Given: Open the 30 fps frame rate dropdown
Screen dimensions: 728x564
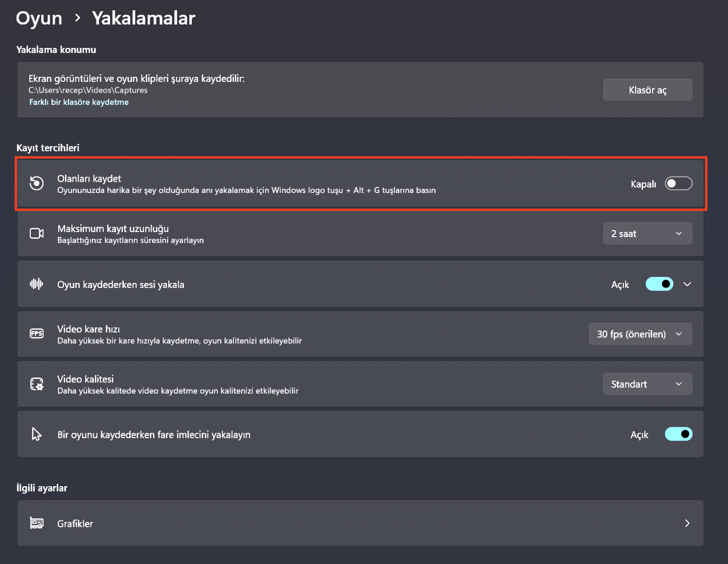Looking at the screenshot, I should pos(640,333).
